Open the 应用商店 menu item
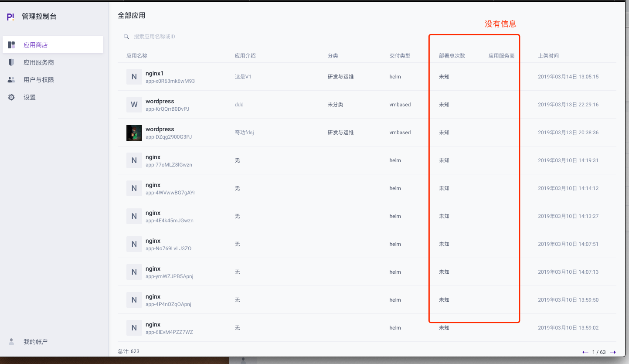 pyautogui.click(x=53, y=45)
